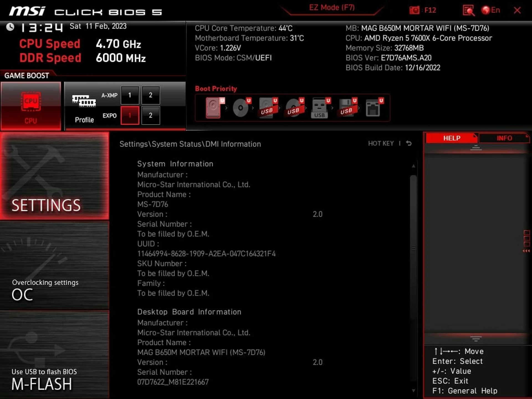Select the optical drive boot device icon

(241, 108)
